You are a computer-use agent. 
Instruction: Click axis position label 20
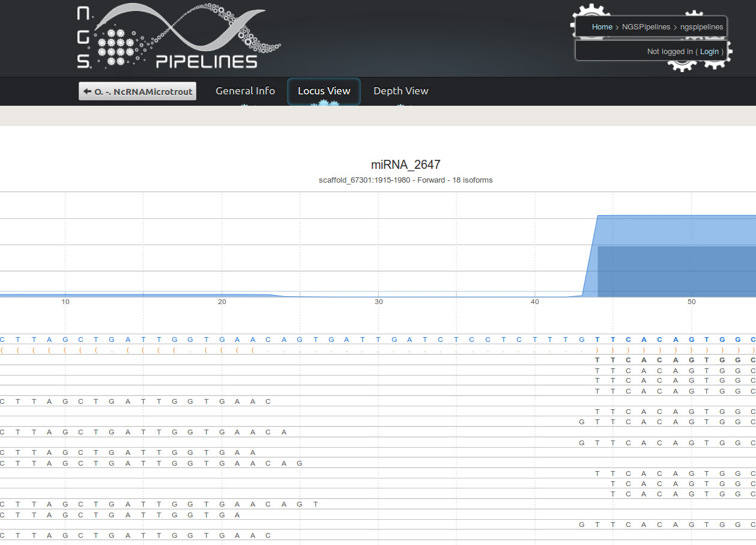coord(222,302)
